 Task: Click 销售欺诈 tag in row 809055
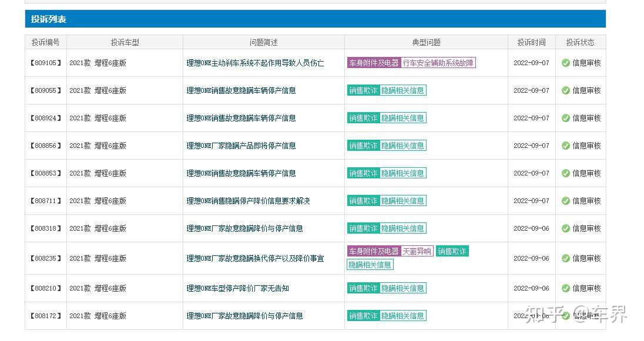pos(364,90)
